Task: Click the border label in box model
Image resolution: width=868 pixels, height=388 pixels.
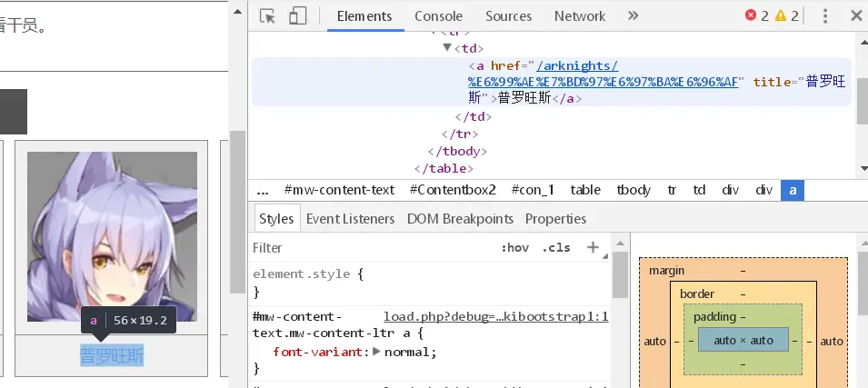Action: pyautogui.click(x=697, y=293)
